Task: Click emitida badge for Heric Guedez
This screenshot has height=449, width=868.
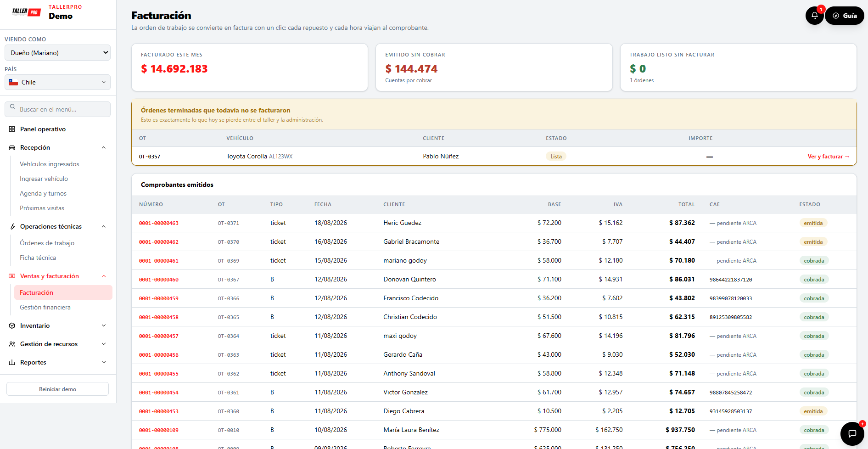Action: point(813,223)
